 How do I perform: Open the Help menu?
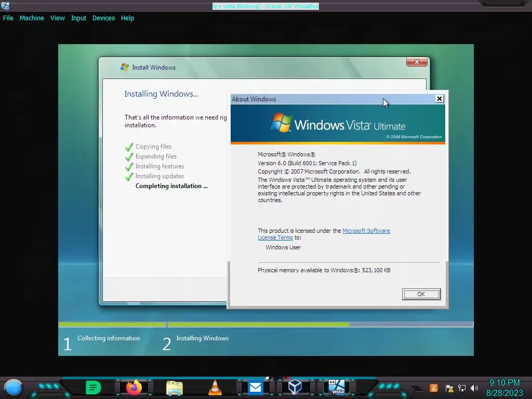(127, 18)
